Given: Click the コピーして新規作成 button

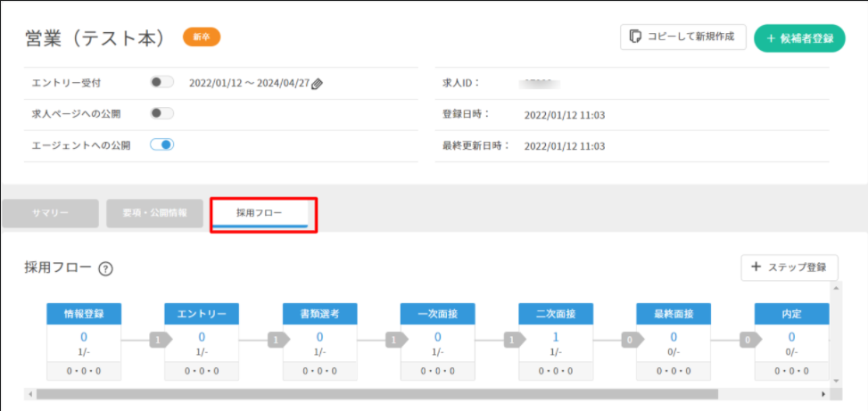Looking at the screenshot, I should point(682,37).
